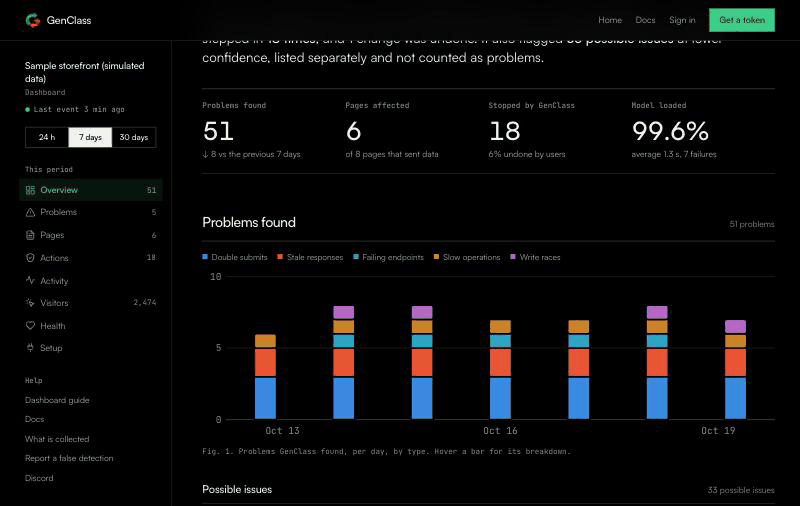Screen dimensions: 800x506
Task: Click Last event 3 min ago status
Action: pos(74,110)
